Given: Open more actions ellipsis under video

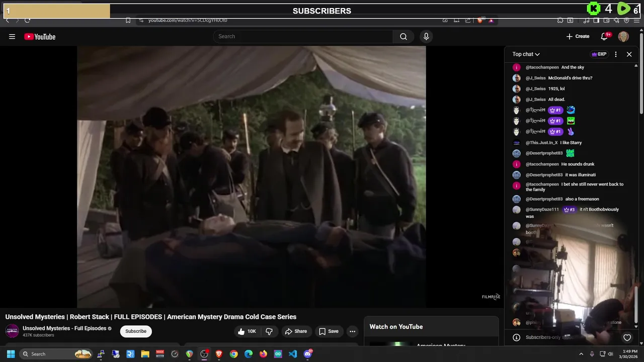Looking at the screenshot, I should point(352,331).
